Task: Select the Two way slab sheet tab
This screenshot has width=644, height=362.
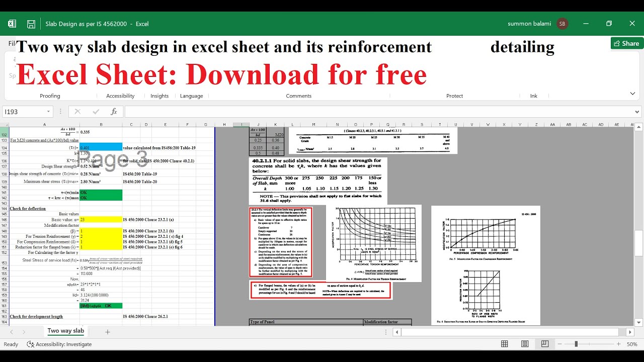Action: pyautogui.click(x=65, y=331)
